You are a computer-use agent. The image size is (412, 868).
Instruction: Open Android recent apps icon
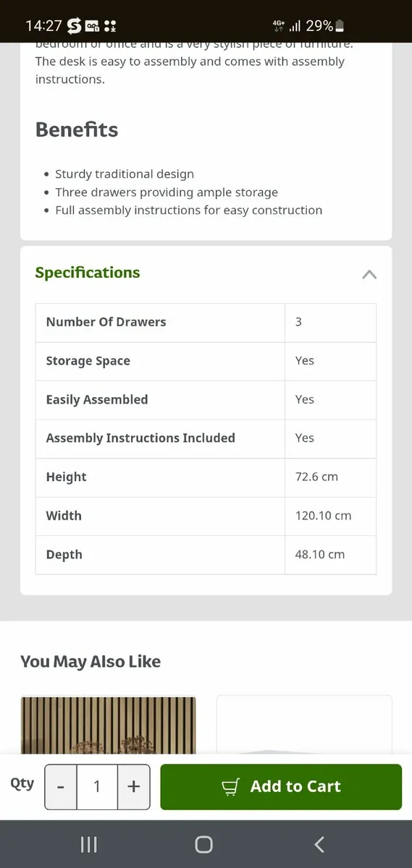(88, 844)
